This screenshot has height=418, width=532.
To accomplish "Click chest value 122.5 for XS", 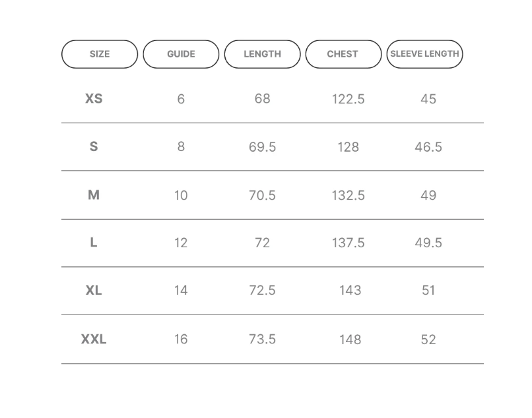I will point(348,99).
